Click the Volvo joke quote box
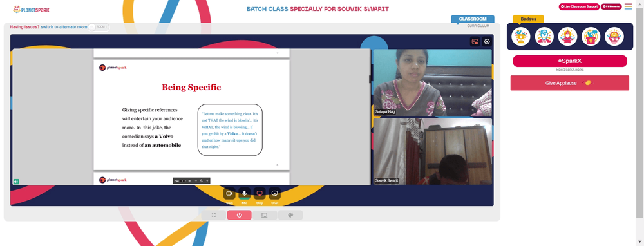This screenshot has height=246, width=644. click(x=230, y=130)
